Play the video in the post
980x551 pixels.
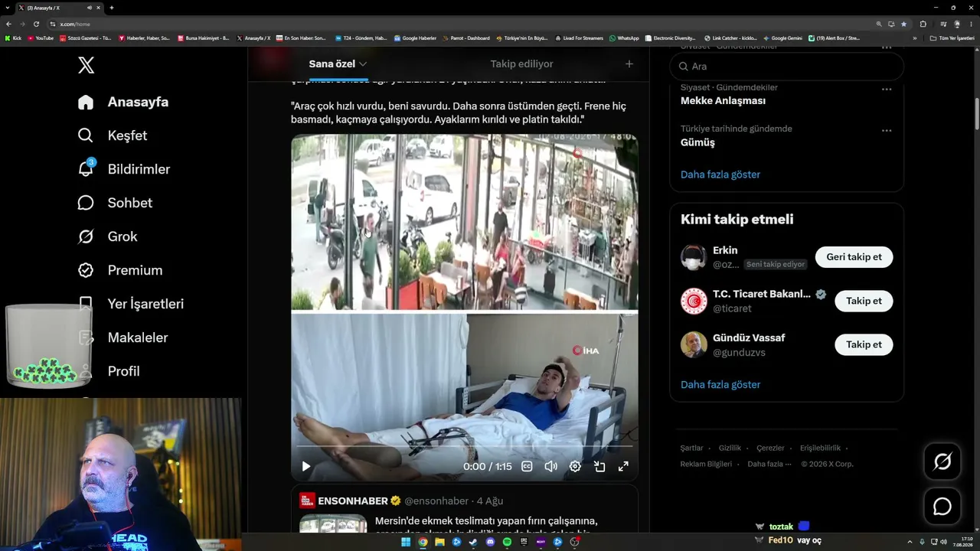click(306, 466)
